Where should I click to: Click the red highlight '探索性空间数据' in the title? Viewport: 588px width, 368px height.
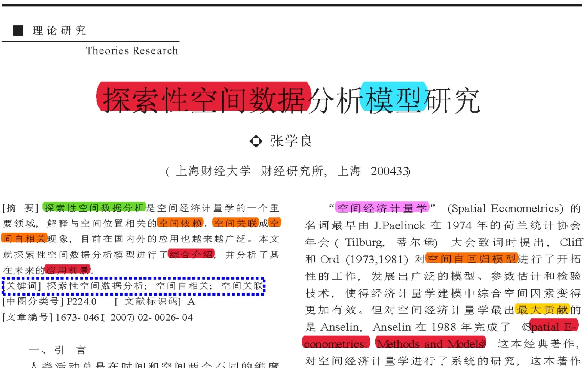[x=204, y=97]
